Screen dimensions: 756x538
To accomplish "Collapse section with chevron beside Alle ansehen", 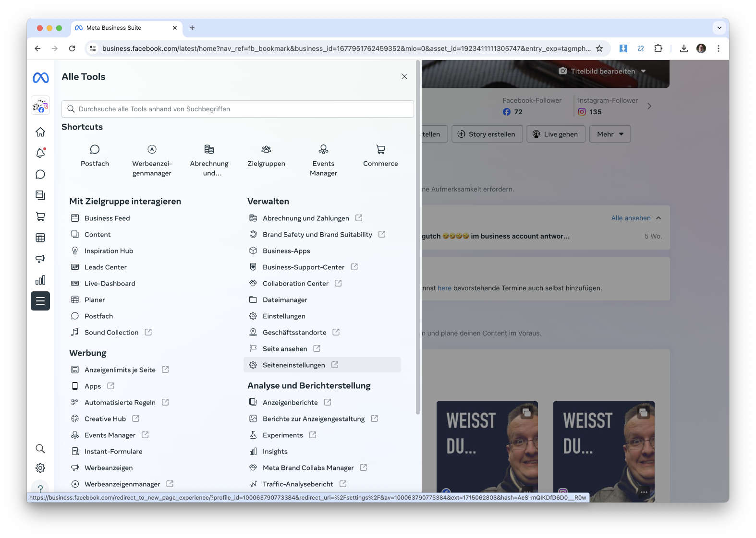I will point(658,218).
